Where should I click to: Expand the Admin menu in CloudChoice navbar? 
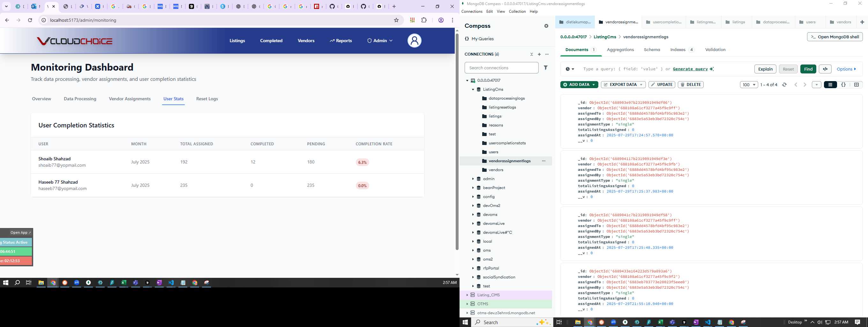coord(380,41)
